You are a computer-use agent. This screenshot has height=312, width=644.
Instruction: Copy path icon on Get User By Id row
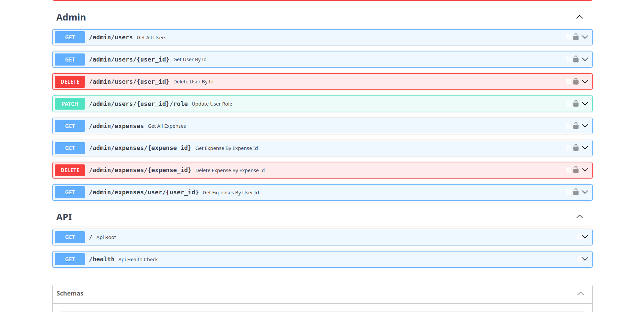click(568, 59)
